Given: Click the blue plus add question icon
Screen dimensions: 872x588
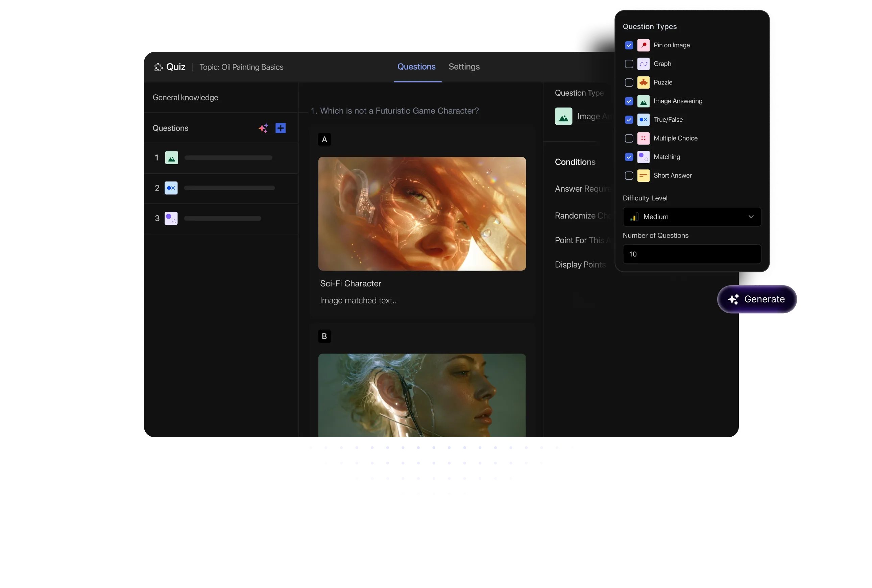Looking at the screenshot, I should pos(281,128).
